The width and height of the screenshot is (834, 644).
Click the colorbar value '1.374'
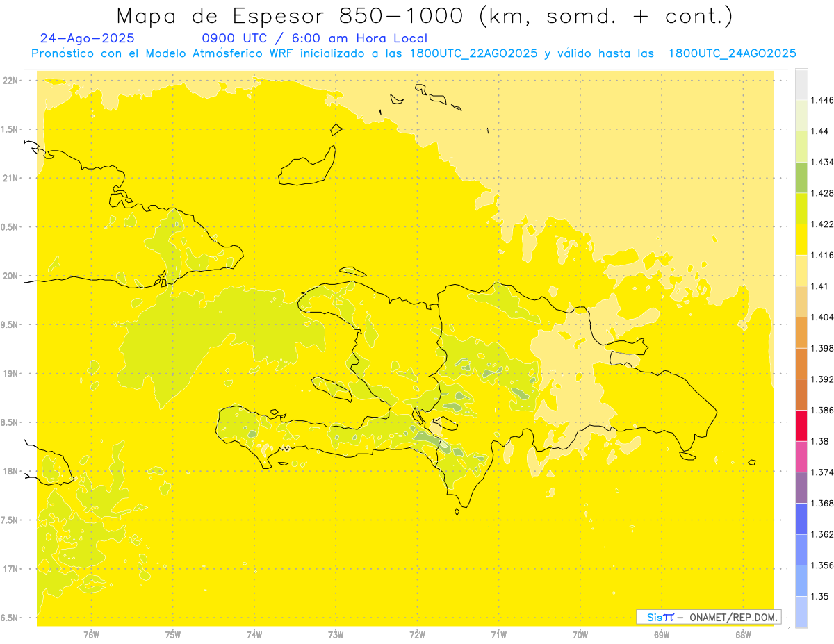click(x=824, y=472)
